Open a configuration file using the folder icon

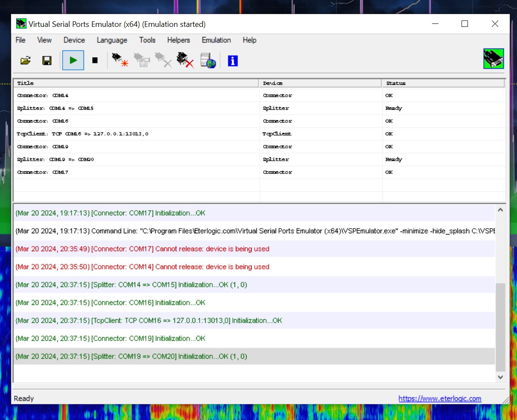[26, 61]
